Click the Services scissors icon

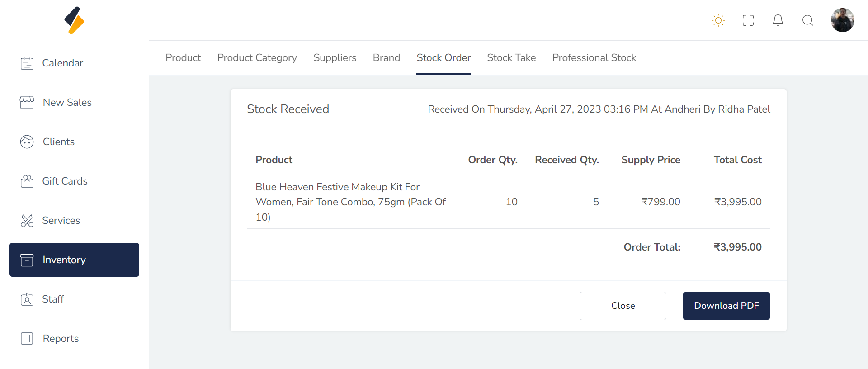tap(27, 221)
